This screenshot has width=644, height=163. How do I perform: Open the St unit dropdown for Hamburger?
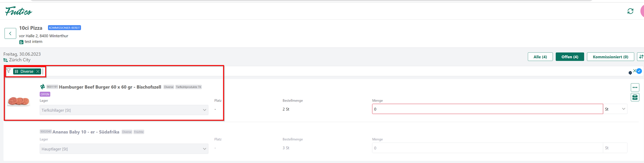pyautogui.click(x=615, y=109)
